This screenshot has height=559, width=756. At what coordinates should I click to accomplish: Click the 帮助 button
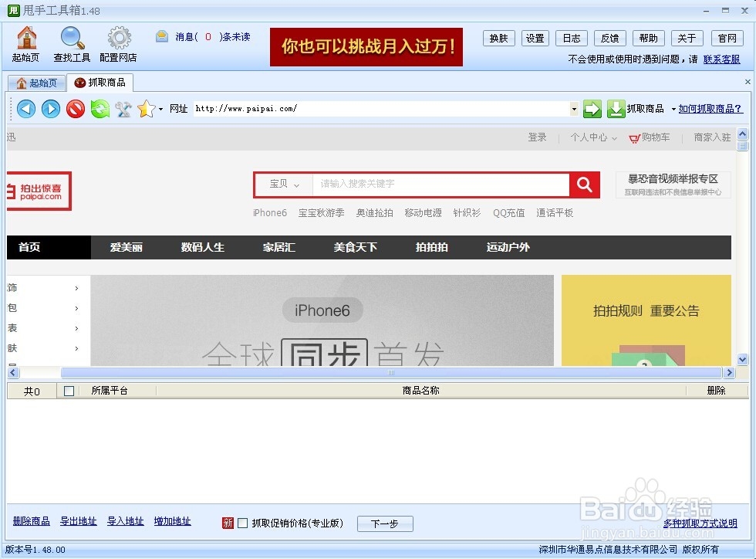(x=649, y=38)
